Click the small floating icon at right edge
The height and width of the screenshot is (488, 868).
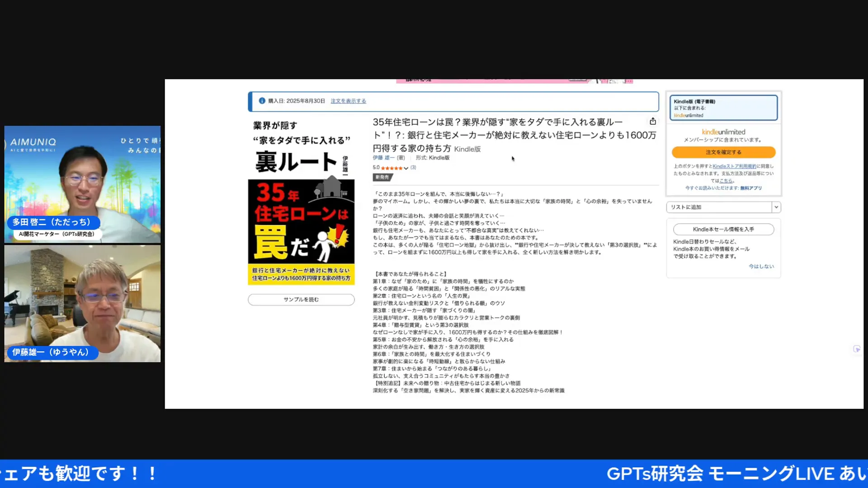857,349
